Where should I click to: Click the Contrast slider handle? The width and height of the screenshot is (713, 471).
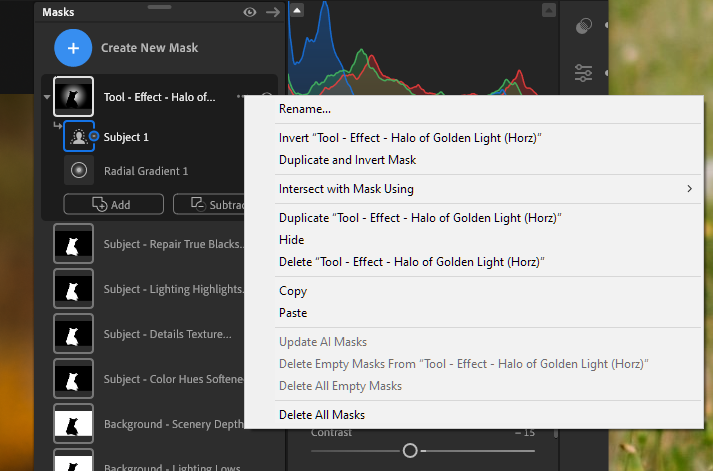coord(409,451)
